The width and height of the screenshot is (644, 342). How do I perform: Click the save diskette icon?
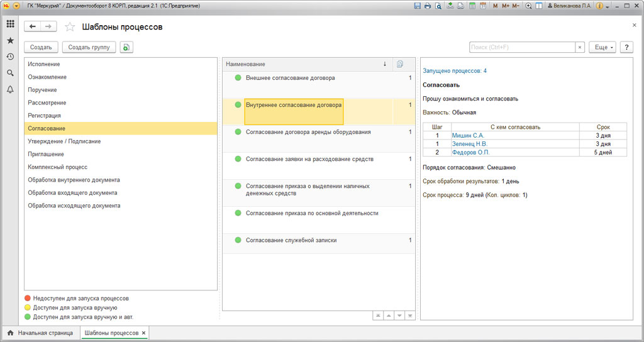pos(417,6)
